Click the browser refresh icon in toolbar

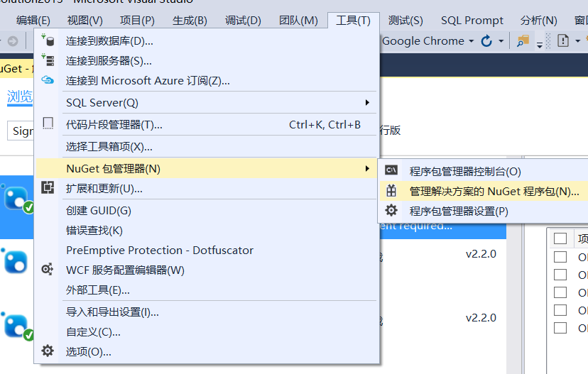pos(486,40)
